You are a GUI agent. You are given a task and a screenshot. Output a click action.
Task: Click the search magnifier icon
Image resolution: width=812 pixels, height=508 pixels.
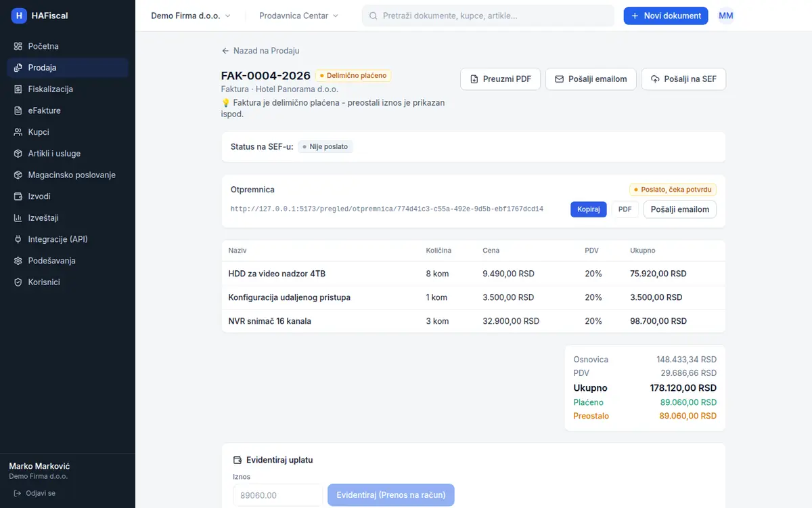click(x=373, y=16)
